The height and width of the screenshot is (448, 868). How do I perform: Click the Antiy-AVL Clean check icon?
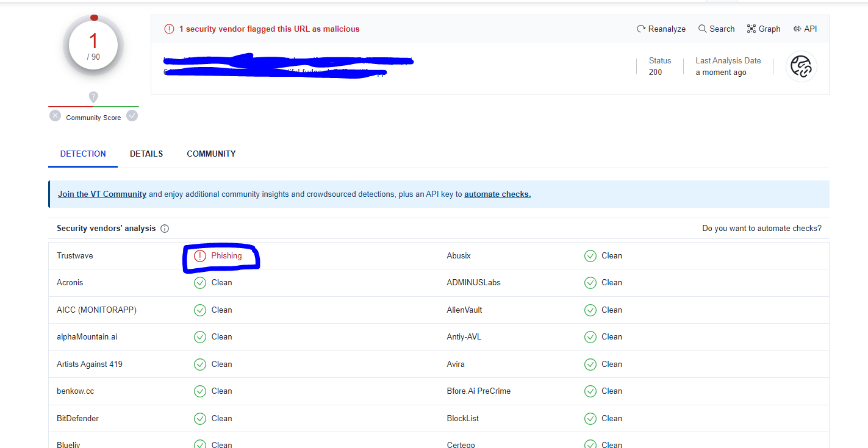(590, 337)
